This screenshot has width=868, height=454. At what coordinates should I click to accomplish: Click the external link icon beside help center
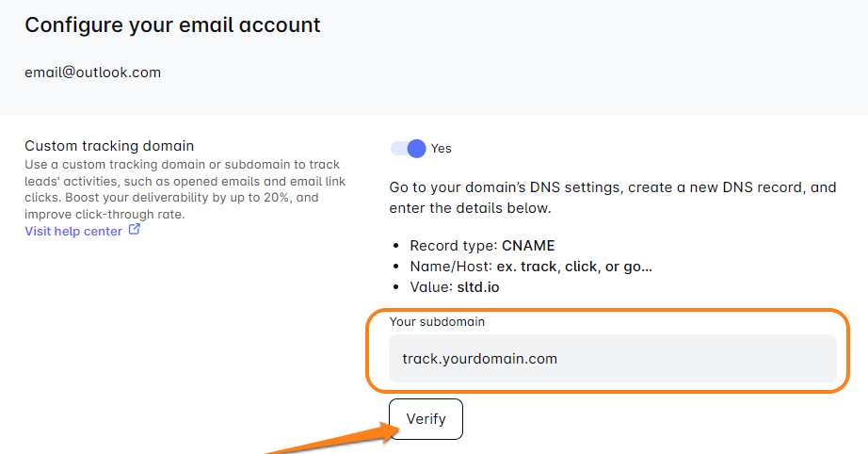(x=135, y=230)
